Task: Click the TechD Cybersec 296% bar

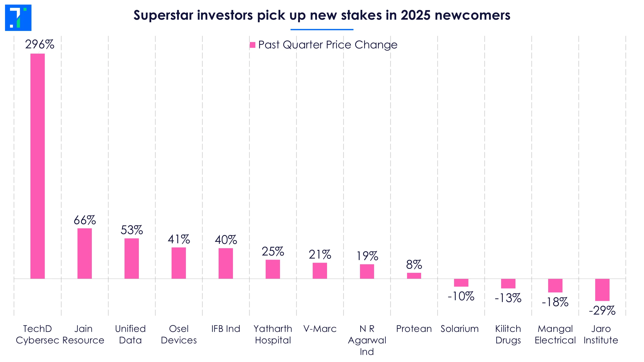Action: click(37, 166)
